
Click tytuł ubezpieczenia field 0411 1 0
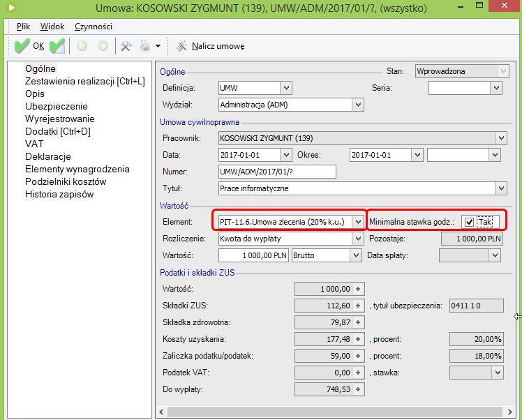(477, 306)
